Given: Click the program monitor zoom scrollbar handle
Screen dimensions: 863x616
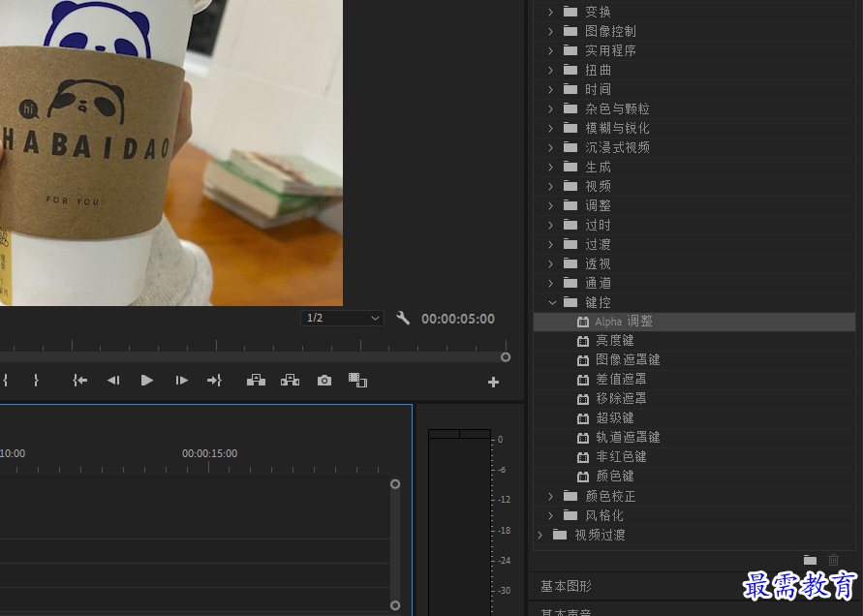Looking at the screenshot, I should 506,357.
